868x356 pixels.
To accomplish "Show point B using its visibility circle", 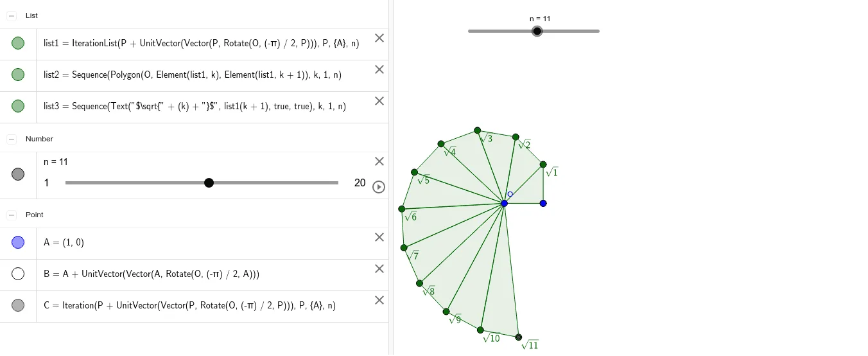I will point(18,274).
